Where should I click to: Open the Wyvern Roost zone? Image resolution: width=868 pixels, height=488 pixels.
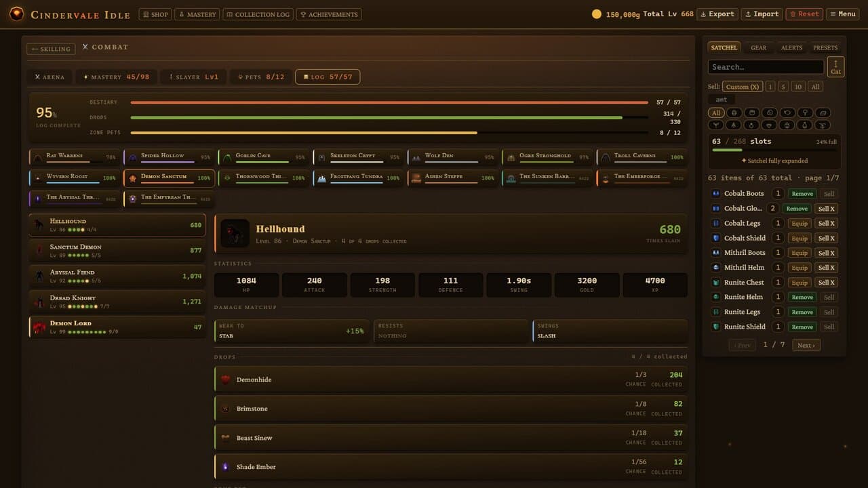point(74,178)
